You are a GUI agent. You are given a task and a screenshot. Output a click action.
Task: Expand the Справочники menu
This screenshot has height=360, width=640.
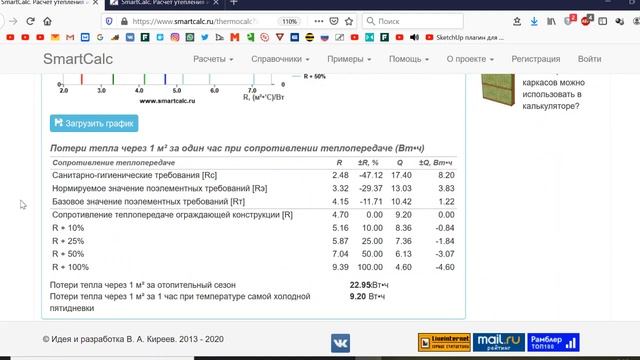(280, 59)
